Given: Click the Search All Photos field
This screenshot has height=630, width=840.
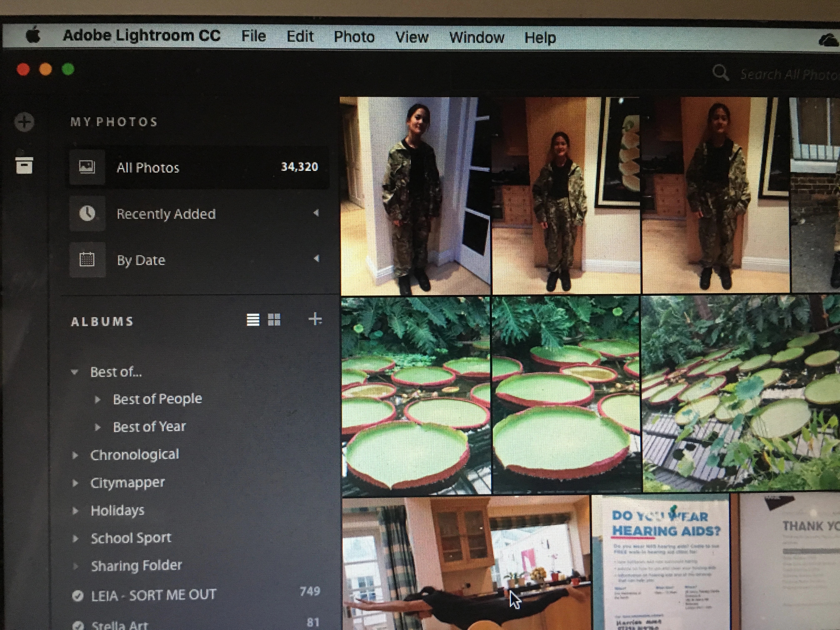Looking at the screenshot, I should tap(788, 74).
